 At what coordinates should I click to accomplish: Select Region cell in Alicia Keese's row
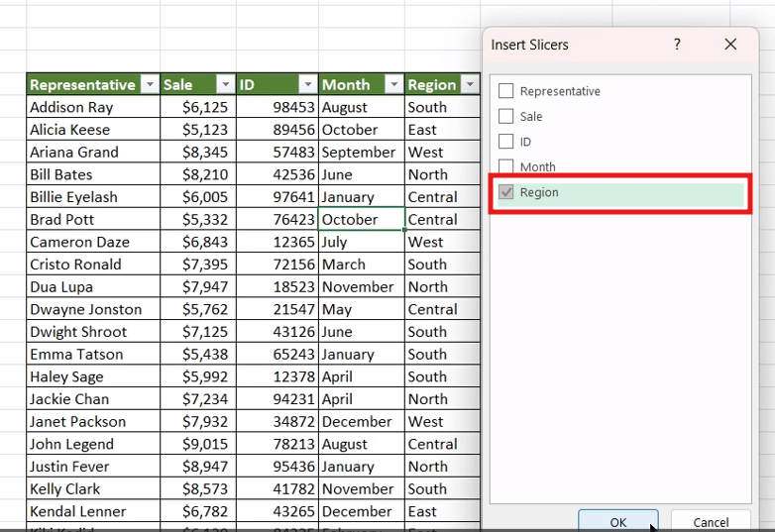click(x=442, y=129)
